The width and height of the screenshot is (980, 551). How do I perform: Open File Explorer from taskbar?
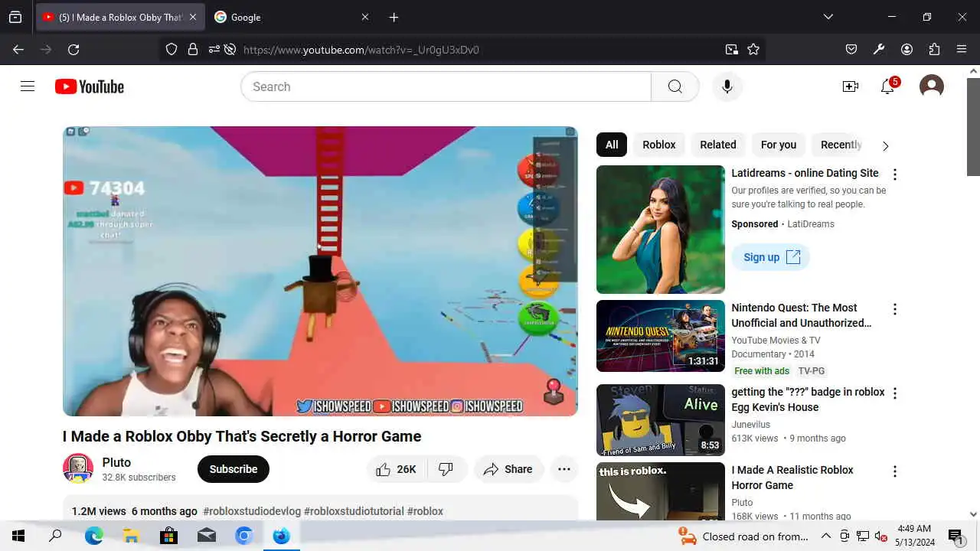(x=131, y=536)
